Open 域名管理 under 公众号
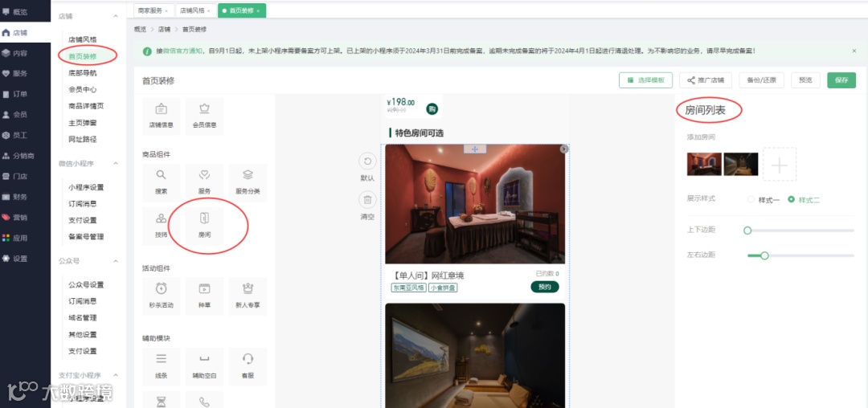 [83, 318]
